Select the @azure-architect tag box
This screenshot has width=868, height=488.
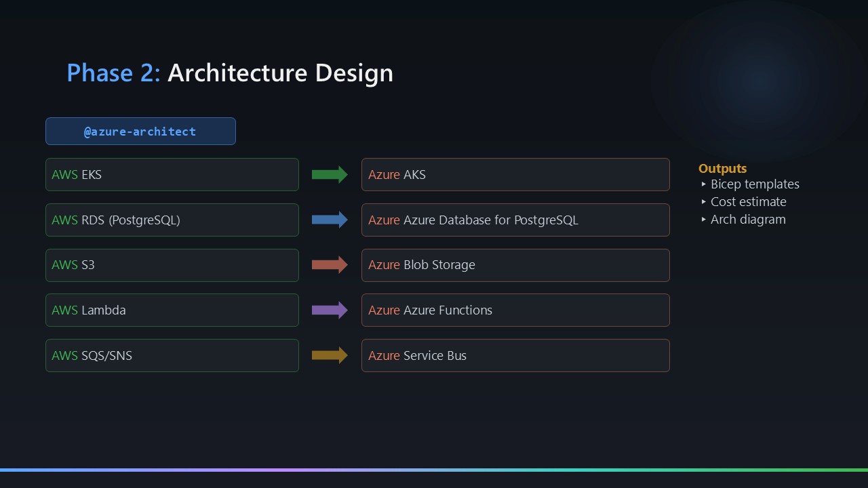[140, 131]
